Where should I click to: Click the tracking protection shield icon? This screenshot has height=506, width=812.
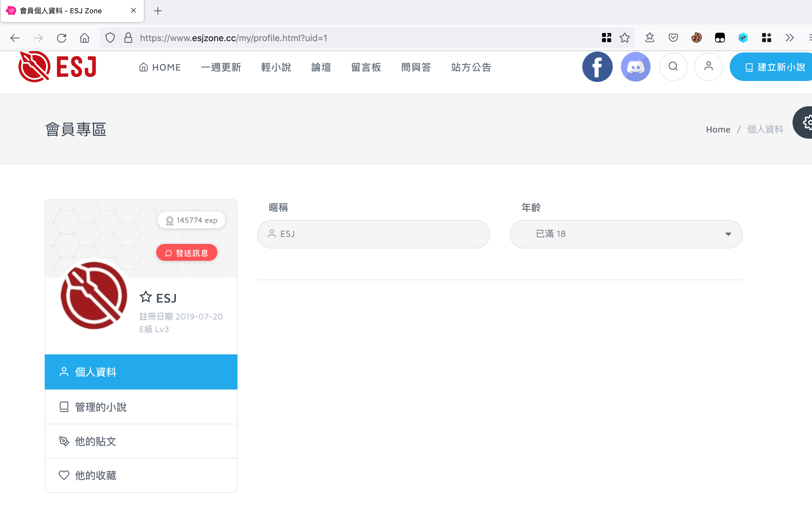[x=110, y=38]
